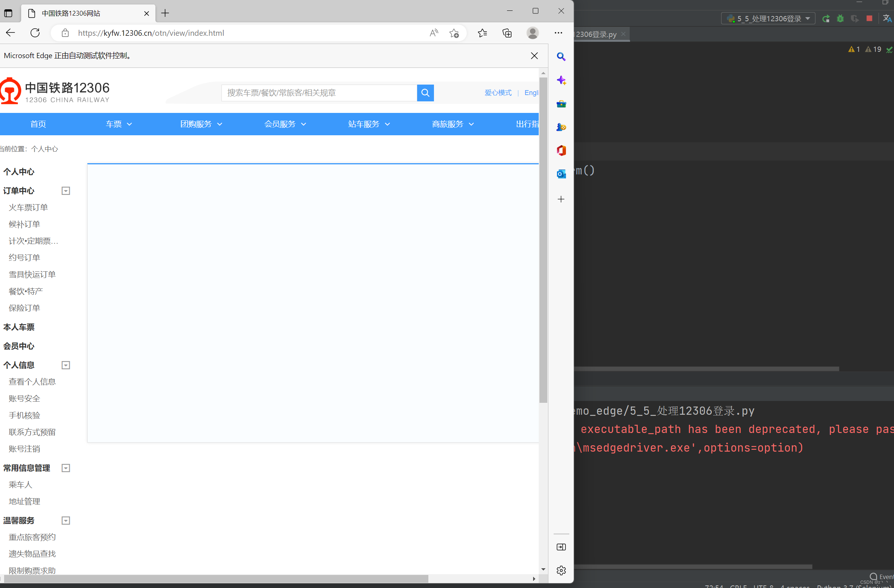This screenshot has width=894, height=588.
Task: Open Collections icon in Edge toolbar
Action: click(x=507, y=33)
